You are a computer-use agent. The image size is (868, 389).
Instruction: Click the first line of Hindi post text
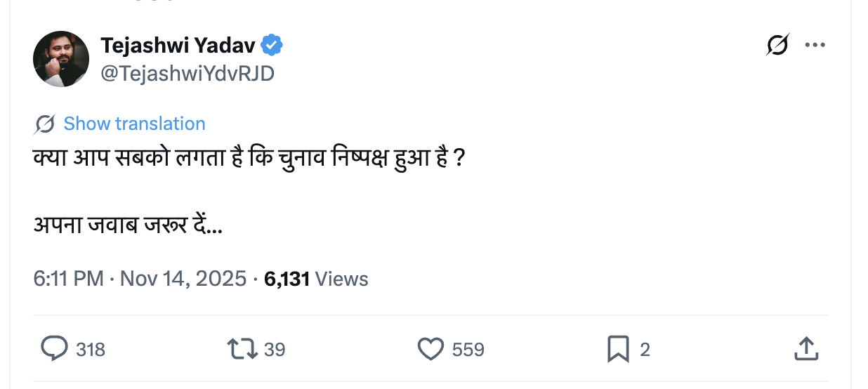[x=249, y=157]
